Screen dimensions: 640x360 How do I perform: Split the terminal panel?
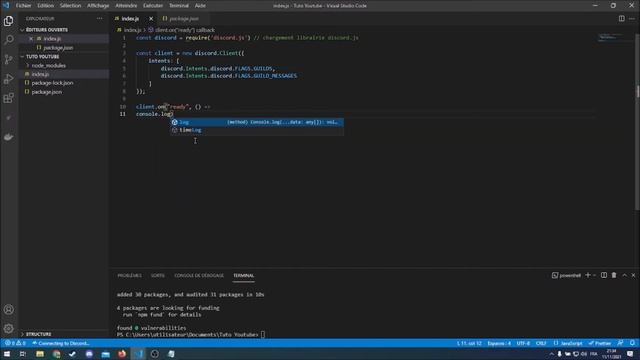point(604,276)
